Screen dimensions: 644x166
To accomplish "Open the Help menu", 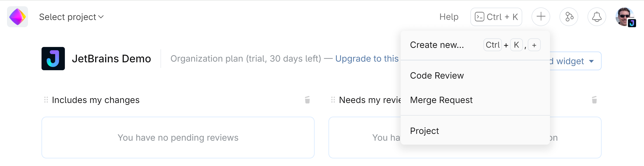I will pyautogui.click(x=449, y=17).
